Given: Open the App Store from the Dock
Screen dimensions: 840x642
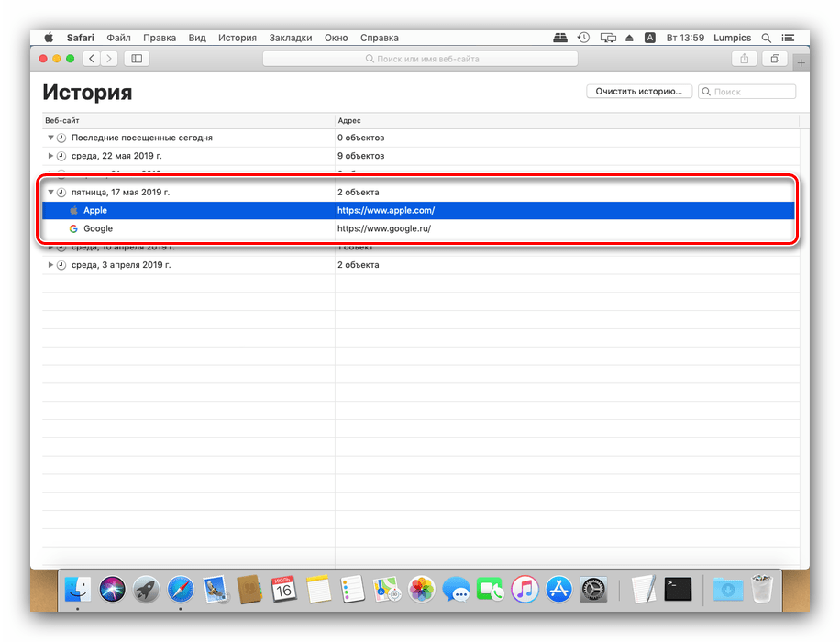Looking at the screenshot, I should click(558, 589).
